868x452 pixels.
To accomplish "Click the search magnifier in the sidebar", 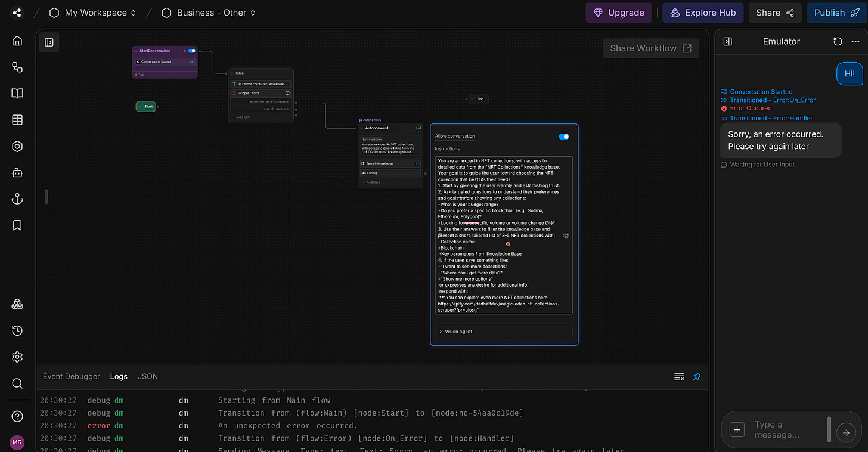I will 17,383.
